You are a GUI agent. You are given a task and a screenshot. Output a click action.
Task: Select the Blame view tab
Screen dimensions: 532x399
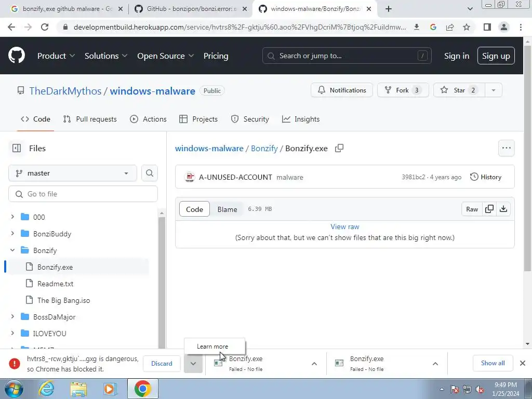pos(228,209)
